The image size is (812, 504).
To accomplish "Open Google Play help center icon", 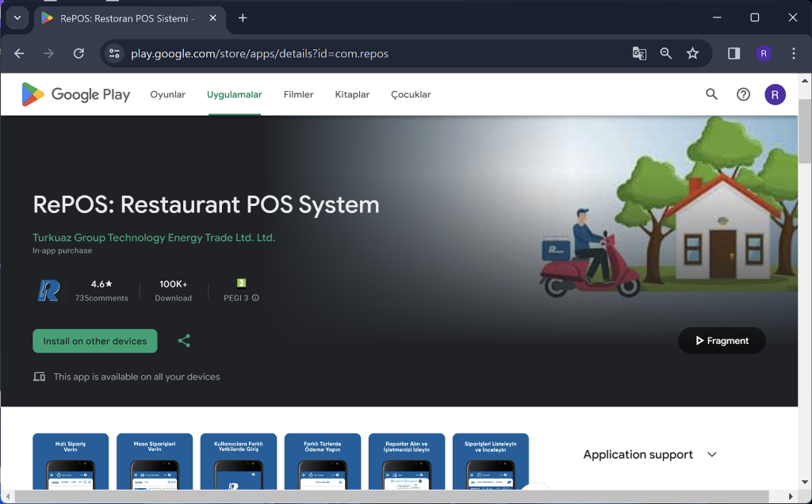I will tap(743, 94).
